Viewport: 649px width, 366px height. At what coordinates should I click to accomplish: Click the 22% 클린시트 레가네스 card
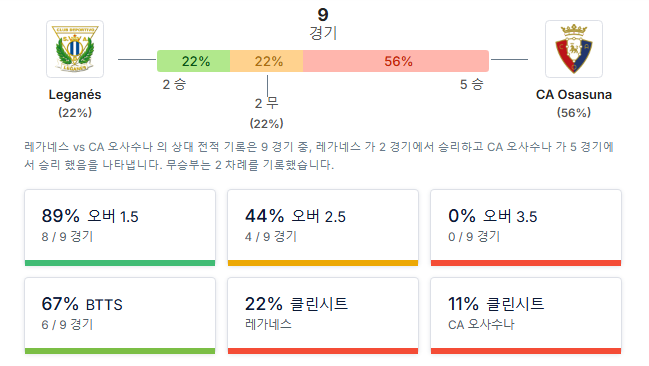pyautogui.click(x=323, y=316)
